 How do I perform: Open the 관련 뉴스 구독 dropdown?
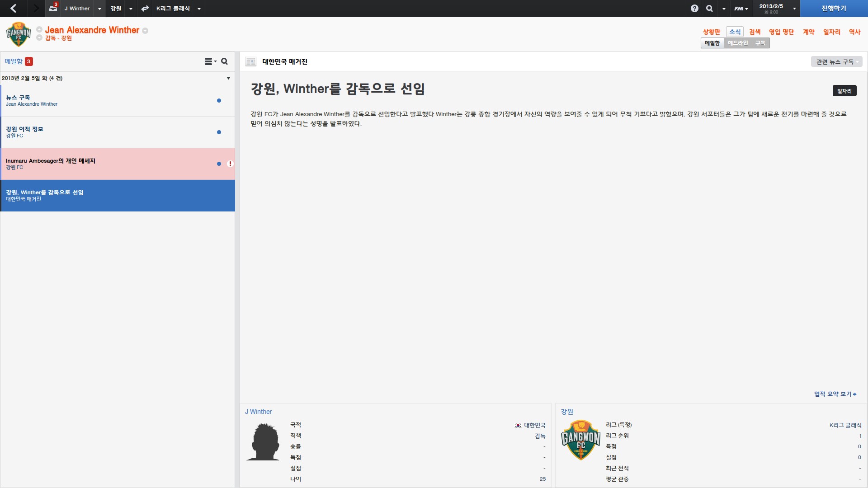[836, 62]
